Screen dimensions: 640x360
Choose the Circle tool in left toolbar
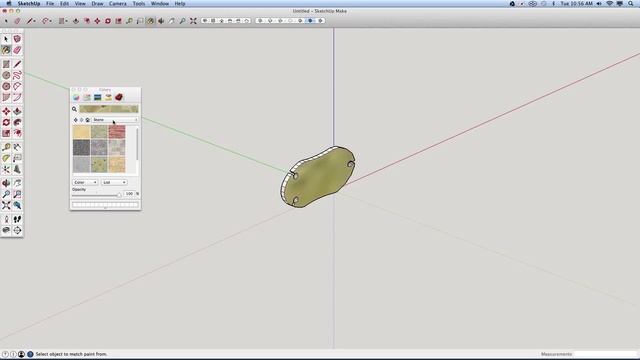click(x=6, y=76)
